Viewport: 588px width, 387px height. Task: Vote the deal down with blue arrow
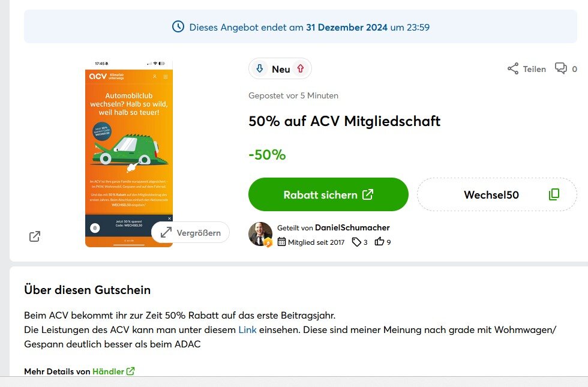[259, 68]
